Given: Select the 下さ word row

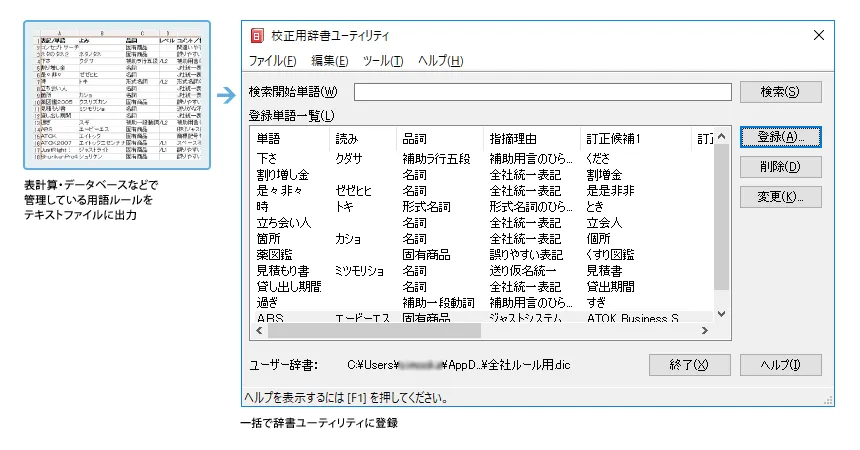Looking at the screenshot, I should [483, 159].
